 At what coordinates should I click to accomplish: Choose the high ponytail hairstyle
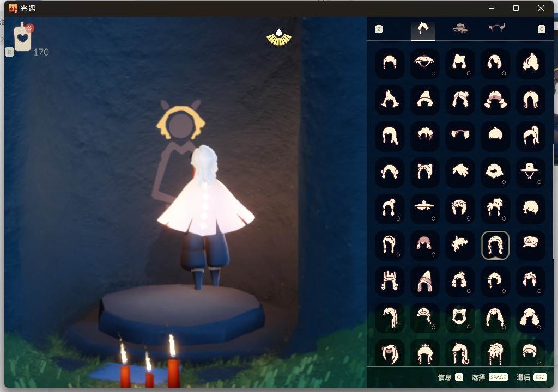click(530, 136)
